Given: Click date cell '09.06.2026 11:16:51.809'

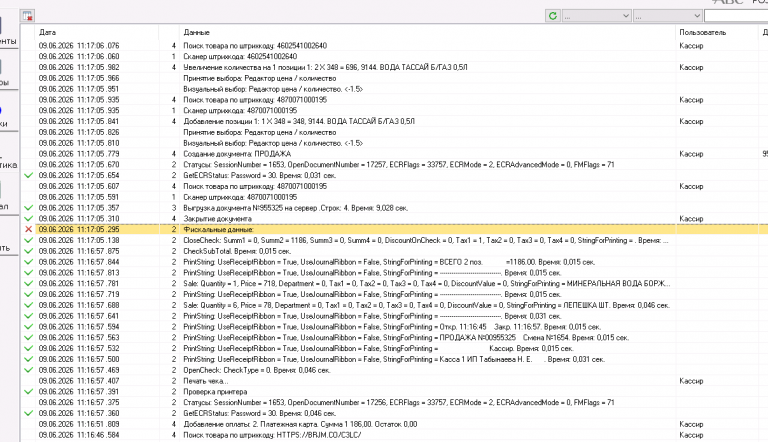Looking at the screenshot, I should pos(79,424).
